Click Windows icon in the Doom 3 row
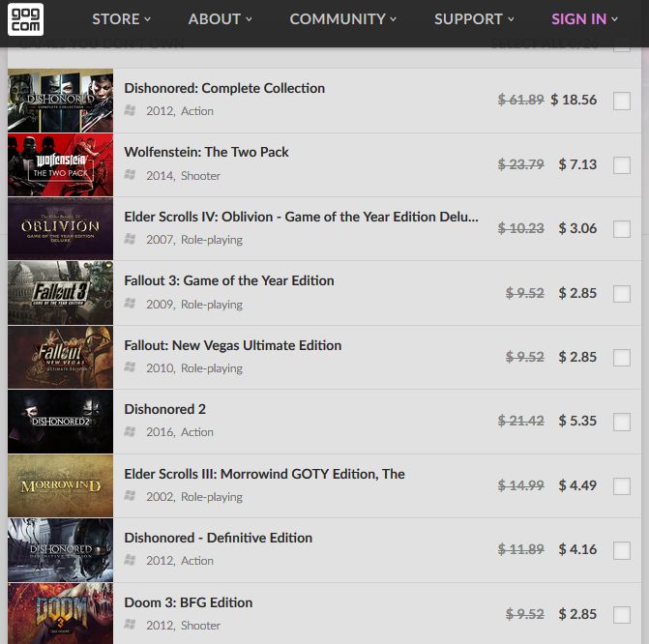 pos(130,624)
